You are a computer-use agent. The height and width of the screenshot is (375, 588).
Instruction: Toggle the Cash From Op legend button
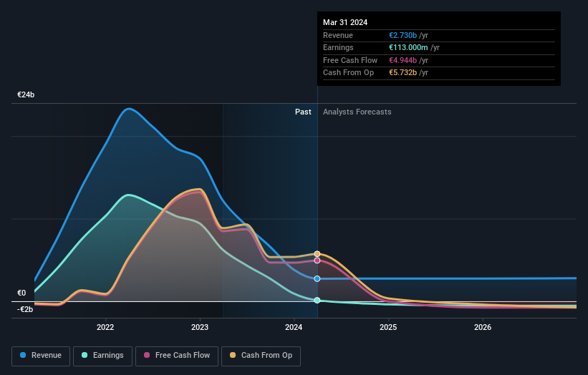click(x=261, y=356)
